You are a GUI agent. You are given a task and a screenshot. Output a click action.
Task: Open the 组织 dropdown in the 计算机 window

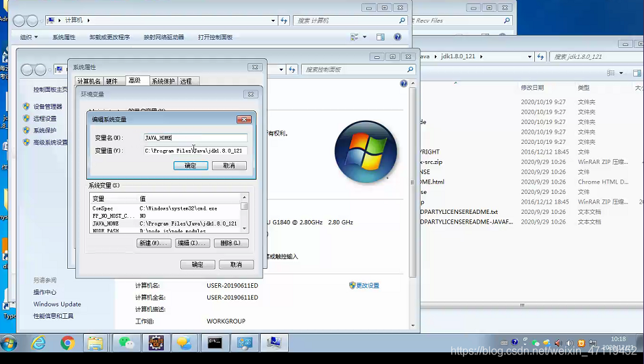[29, 37]
